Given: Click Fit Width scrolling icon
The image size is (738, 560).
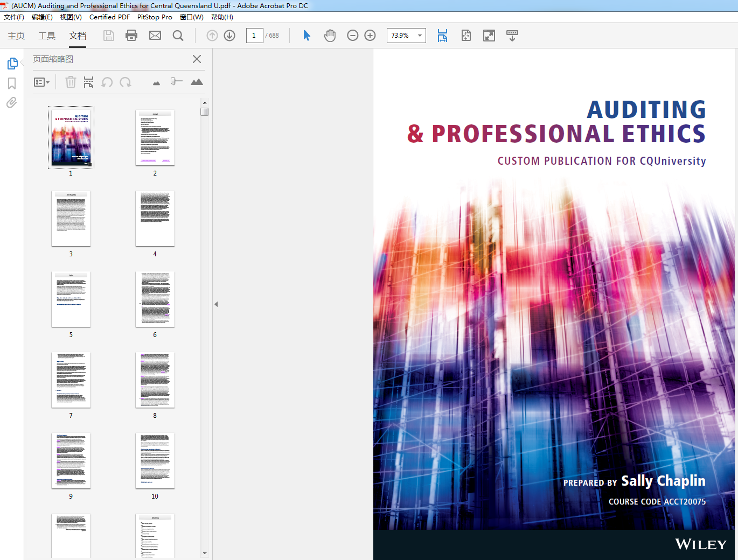Looking at the screenshot, I should [x=442, y=36].
